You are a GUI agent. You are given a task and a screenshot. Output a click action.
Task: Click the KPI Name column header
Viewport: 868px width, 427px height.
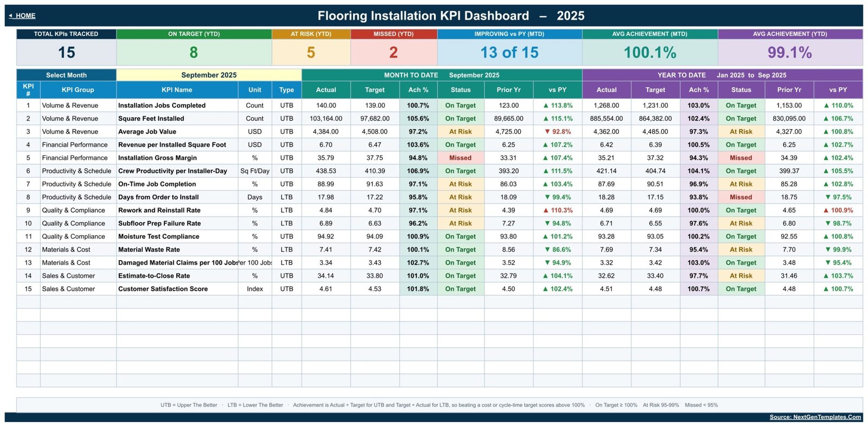(x=177, y=90)
